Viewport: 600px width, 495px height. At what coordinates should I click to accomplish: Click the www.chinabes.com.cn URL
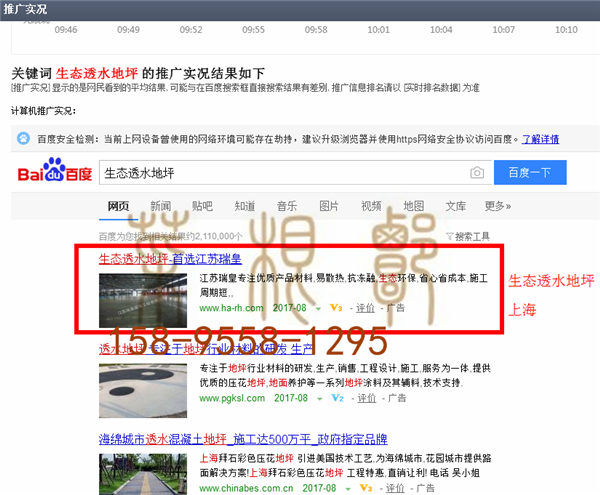[246, 488]
